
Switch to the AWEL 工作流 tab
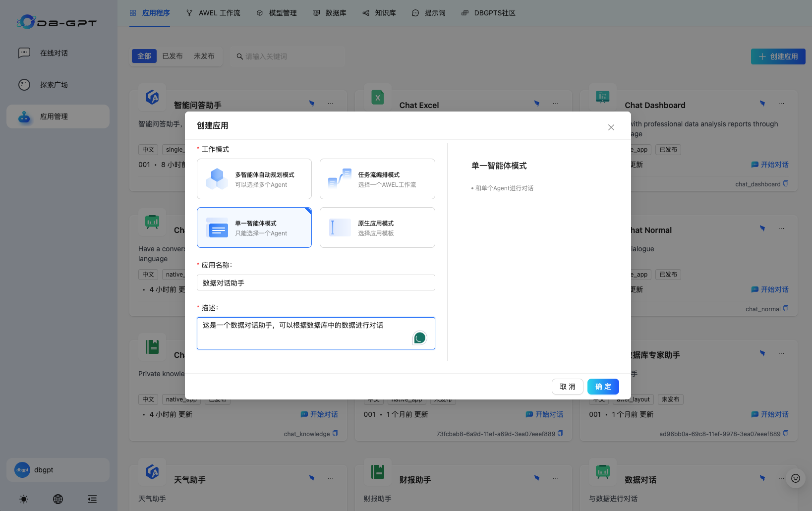pyautogui.click(x=213, y=13)
